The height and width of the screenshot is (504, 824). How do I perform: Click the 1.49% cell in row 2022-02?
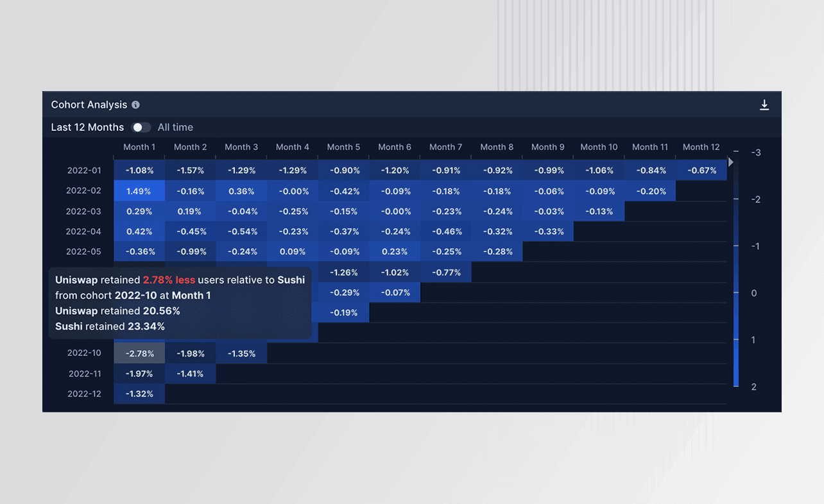click(139, 191)
